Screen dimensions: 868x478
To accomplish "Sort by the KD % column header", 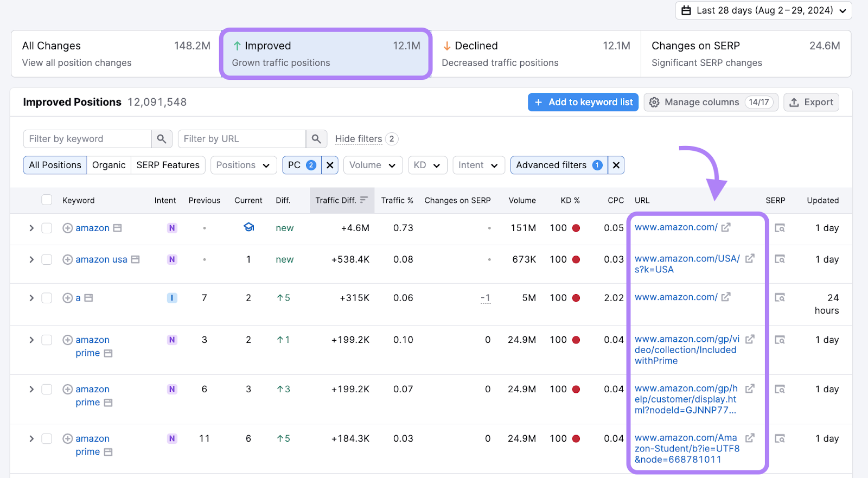I will [570, 200].
